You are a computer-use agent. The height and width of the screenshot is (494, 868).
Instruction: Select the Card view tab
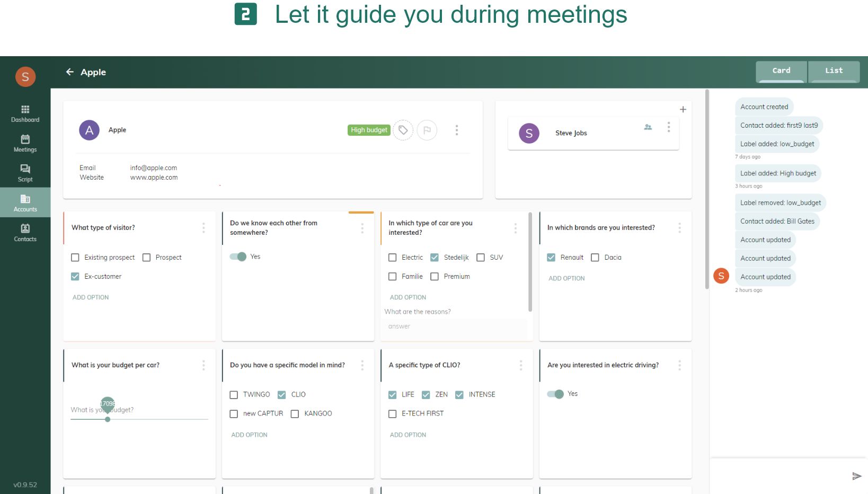(781, 70)
